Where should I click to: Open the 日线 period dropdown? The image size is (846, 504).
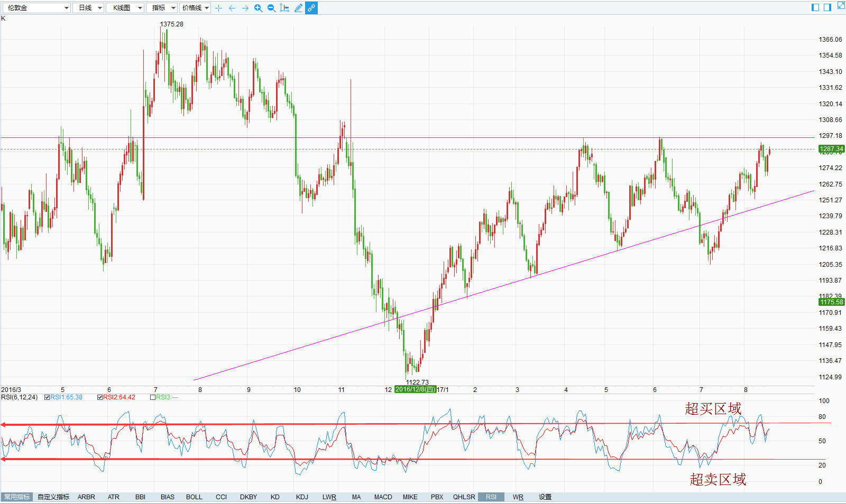coord(88,8)
